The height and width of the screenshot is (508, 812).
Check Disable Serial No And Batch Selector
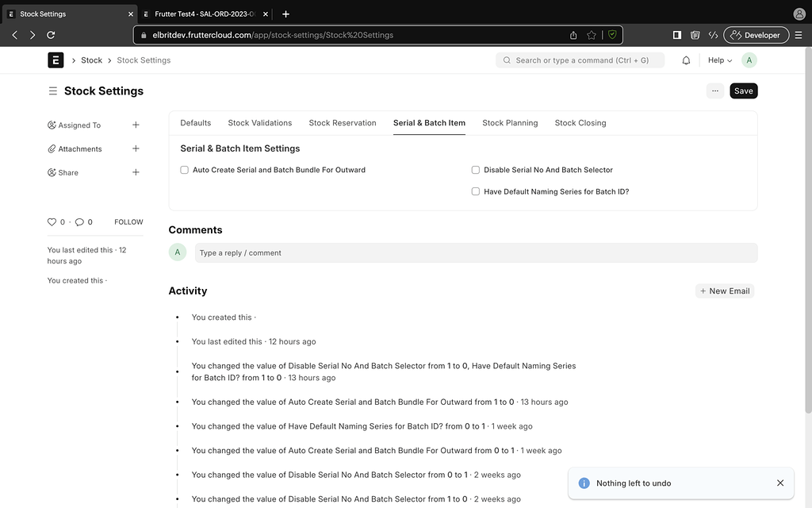tap(475, 169)
